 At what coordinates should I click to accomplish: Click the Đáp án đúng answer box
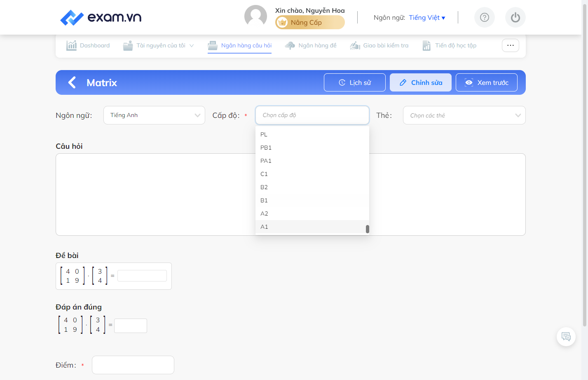[131, 326]
